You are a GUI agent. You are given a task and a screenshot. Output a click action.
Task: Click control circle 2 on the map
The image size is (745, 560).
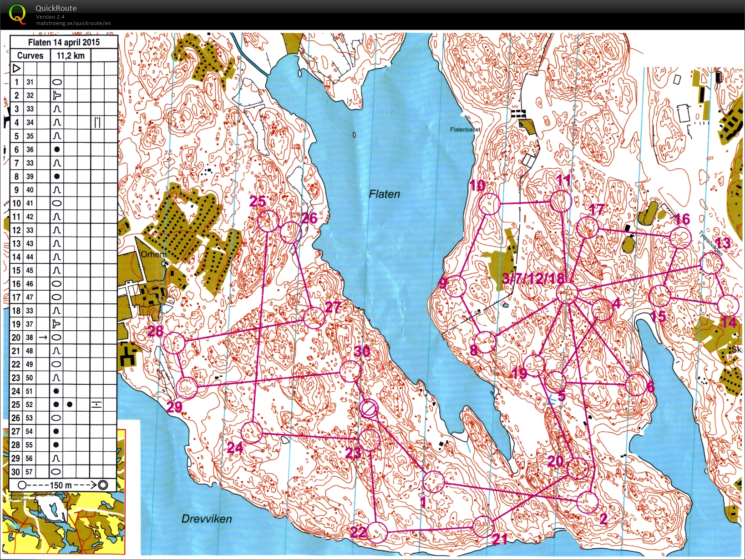pos(587,503)
